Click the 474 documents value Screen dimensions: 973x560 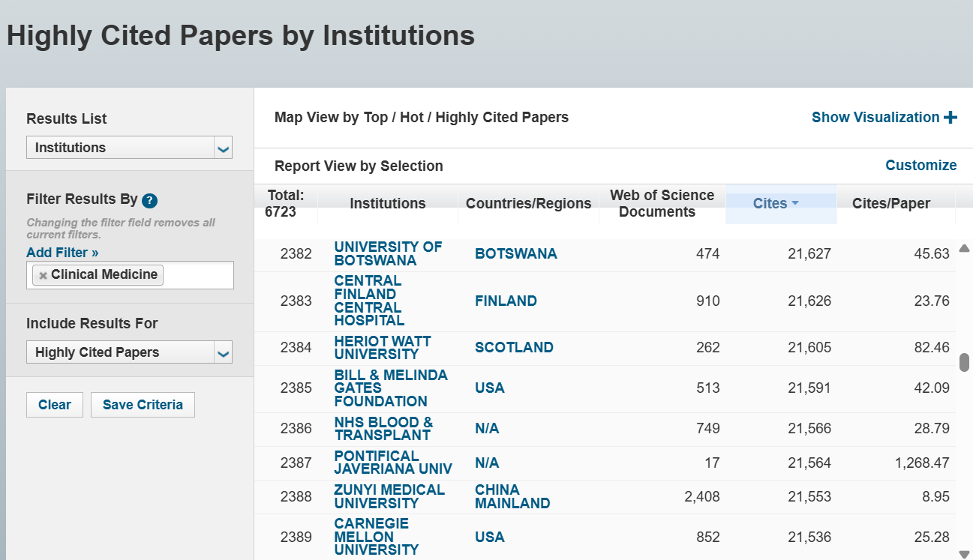[x=708, y=253]
